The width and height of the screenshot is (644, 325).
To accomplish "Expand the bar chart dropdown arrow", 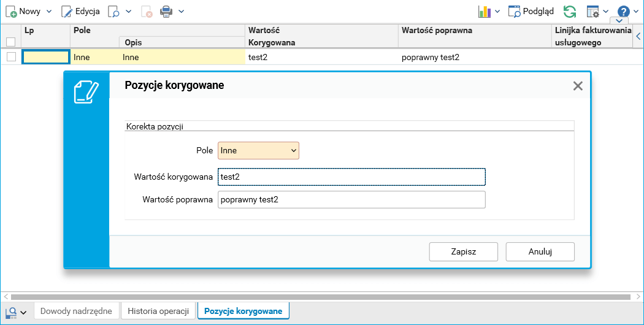I will 497,12.
